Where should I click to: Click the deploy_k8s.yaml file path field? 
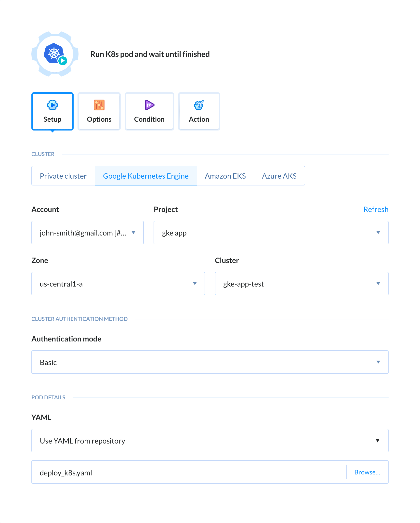(x=172, y=472)
